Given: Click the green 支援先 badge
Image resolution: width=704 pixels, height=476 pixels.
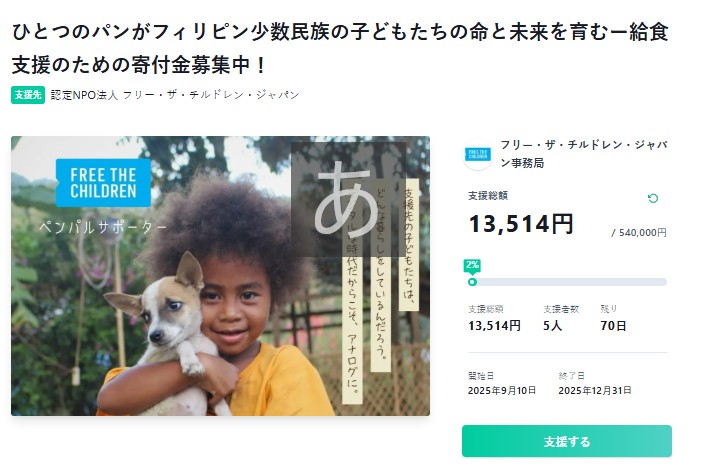Looking at the screenshot, I should [27, 95].
